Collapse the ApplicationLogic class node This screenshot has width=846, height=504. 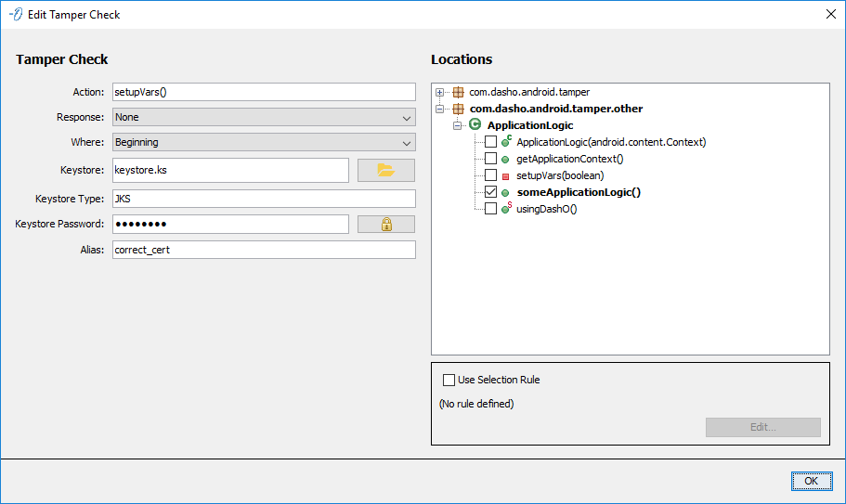click(x=457, y=125)
